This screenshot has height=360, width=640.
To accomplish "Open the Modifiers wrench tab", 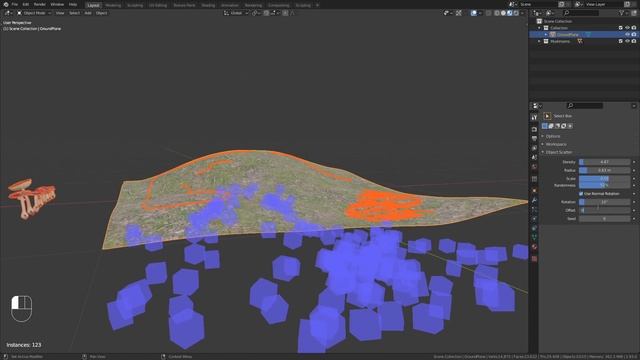I will (534, 200).
